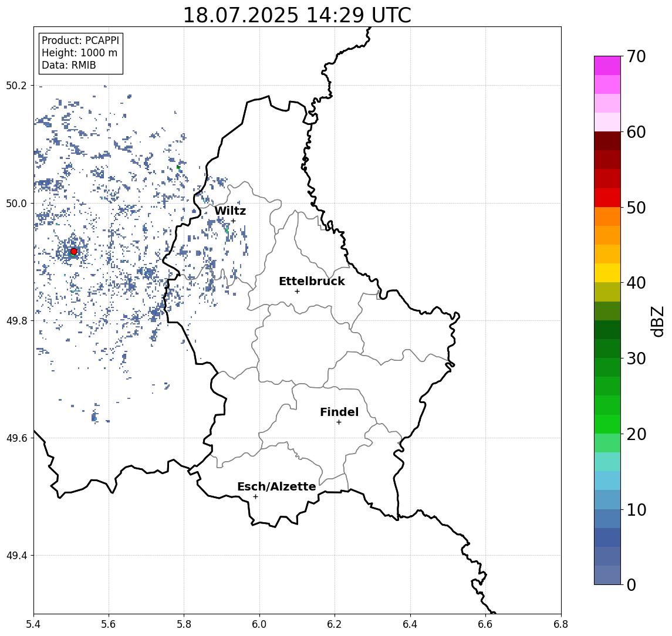Click the 0 colorbar tick label
Image resolution: width=672 pixels, height=636 pixels.
[x=632, y=584]
